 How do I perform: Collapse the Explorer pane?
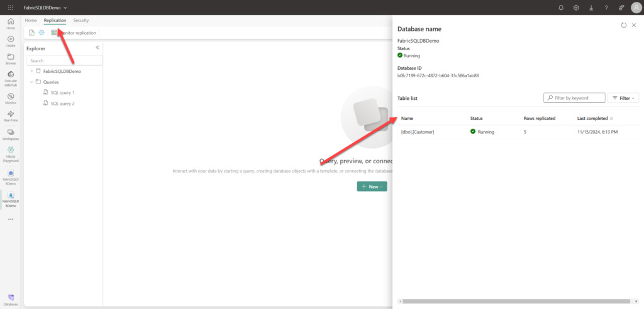(x=97, y=48)
